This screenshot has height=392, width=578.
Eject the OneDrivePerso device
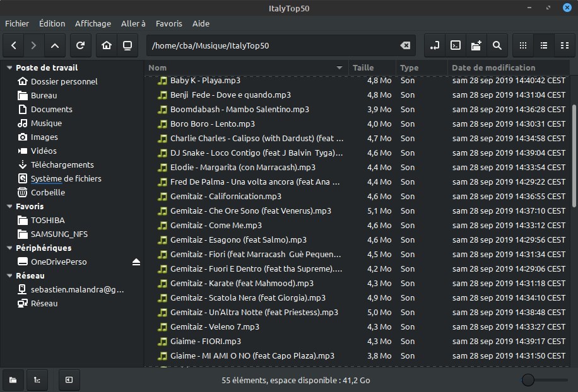(x=136, y=262)
